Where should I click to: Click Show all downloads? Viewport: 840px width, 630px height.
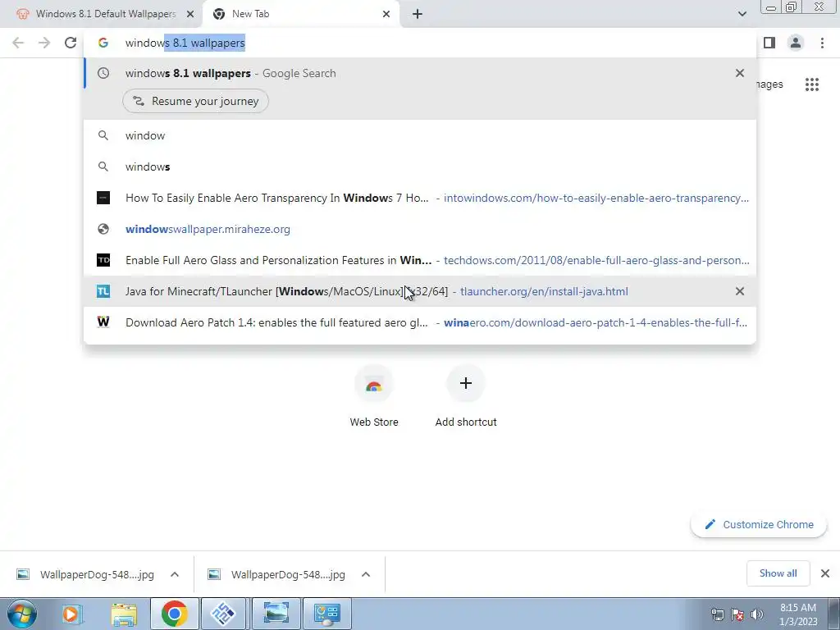click(x=778, y=573)
